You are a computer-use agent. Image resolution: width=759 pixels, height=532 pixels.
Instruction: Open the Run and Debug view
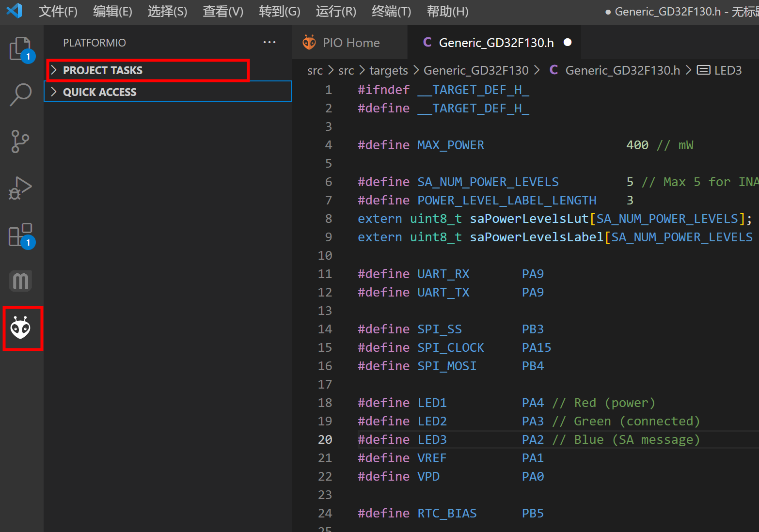click(x=20, y=188)
